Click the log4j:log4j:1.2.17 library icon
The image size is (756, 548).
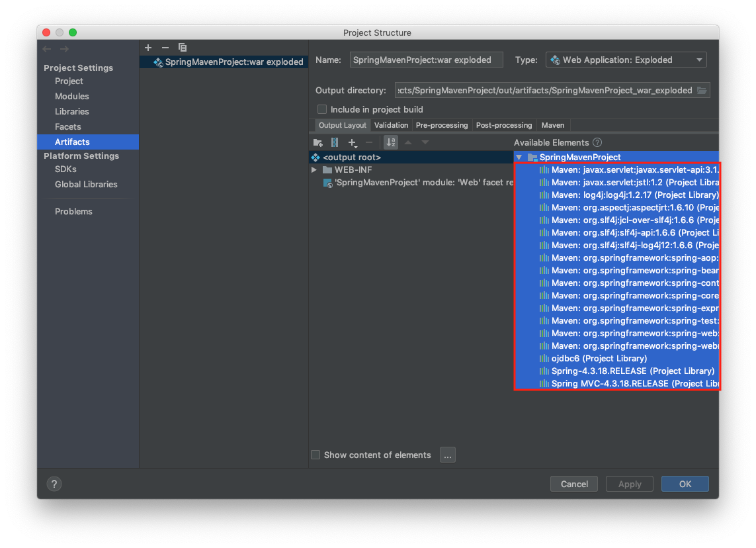click(544, 195)
